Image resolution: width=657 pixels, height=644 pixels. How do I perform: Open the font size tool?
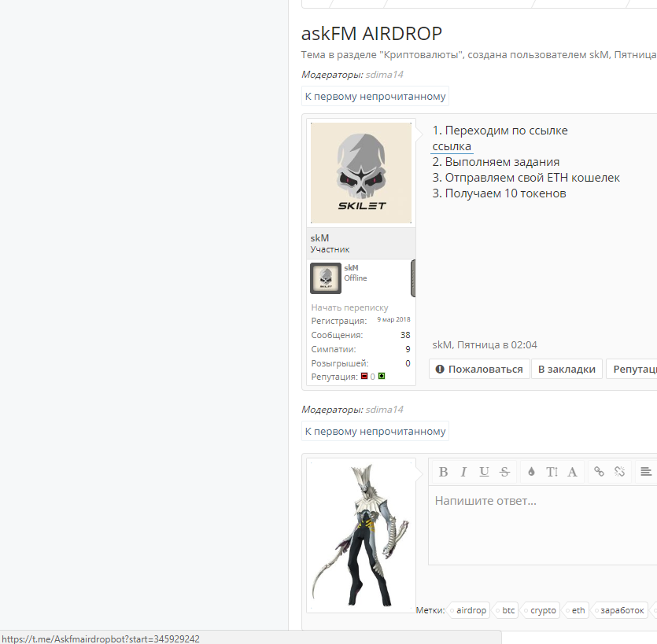point(552,472)
